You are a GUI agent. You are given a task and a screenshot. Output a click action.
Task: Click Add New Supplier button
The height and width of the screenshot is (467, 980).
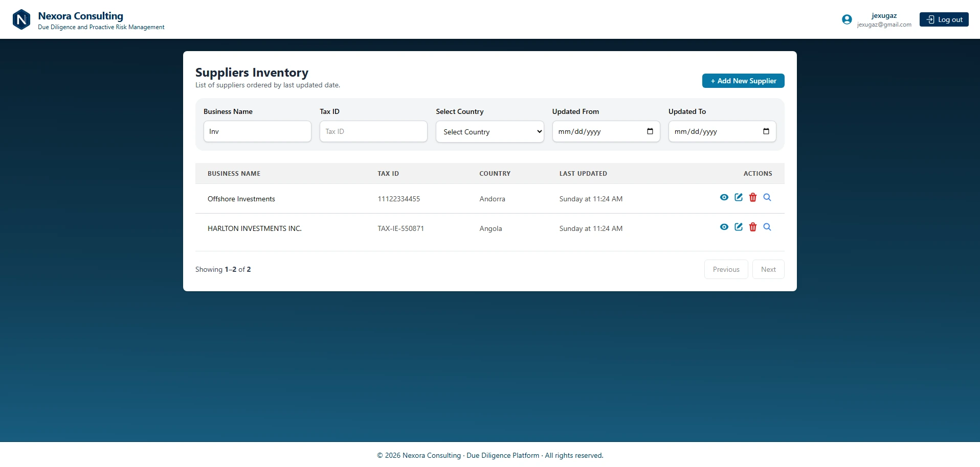click(743, 81)
